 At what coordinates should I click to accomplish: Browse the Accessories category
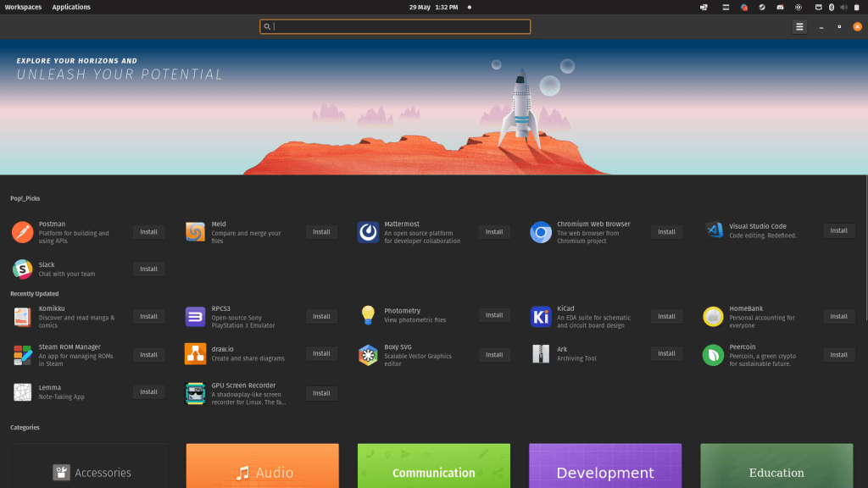click(92, 466)
